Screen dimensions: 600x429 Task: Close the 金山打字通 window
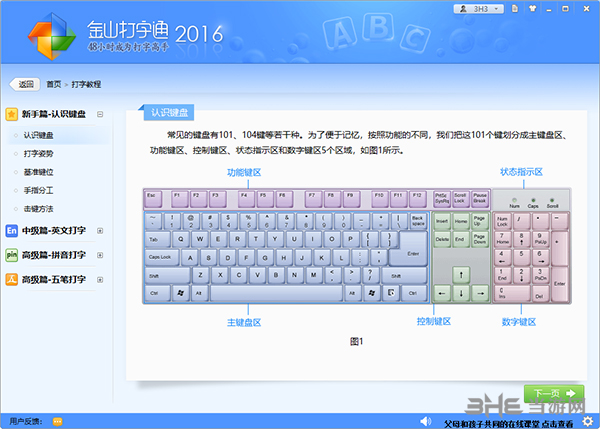point(586,8)
